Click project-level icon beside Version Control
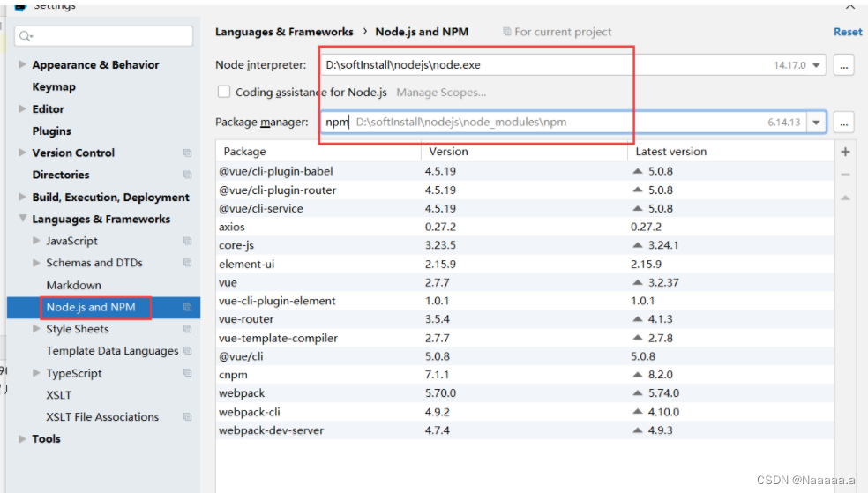 pyautogui.click(x=187, y=153)
